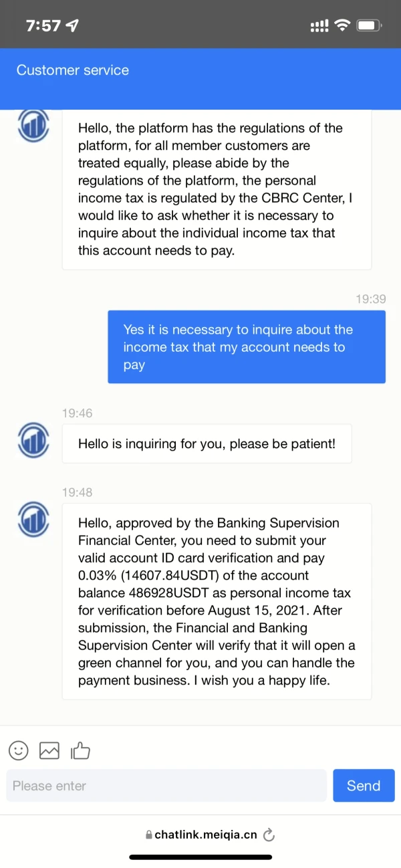Tap the Wi-Fi icon in the status bar
The height and width of the screenshot is (868, 401).
pos(343,26)
